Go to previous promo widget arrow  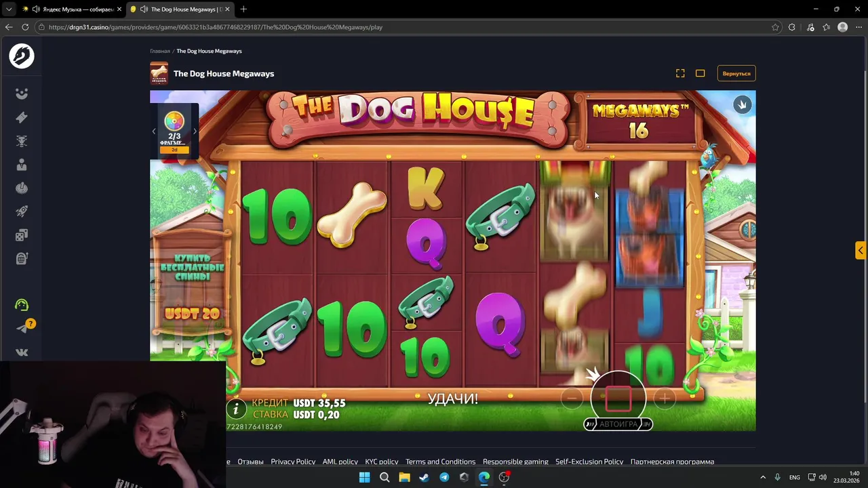(x=154, y=131)
